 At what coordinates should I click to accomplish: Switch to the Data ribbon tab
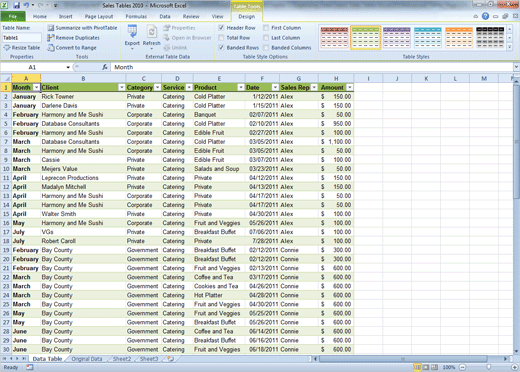pos(165,16)
